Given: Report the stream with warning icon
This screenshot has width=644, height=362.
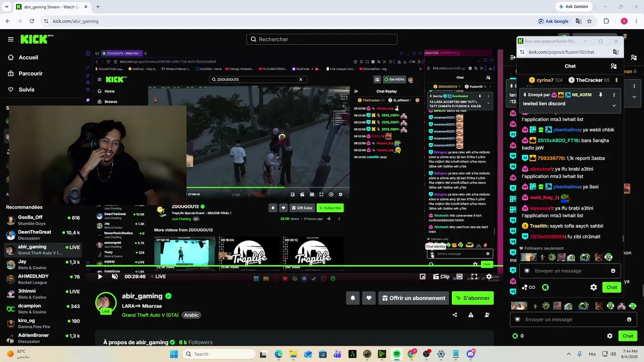Looking at the screenshot, I should coord(471,315).
